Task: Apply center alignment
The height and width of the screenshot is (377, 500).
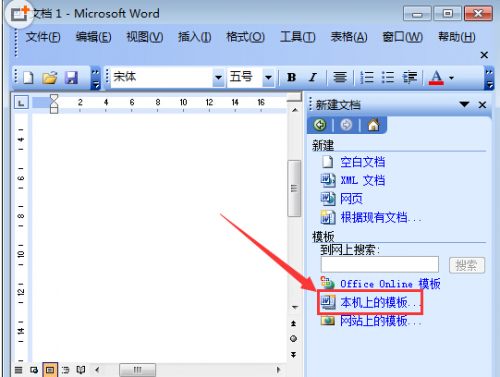Action: pos(340,77)
